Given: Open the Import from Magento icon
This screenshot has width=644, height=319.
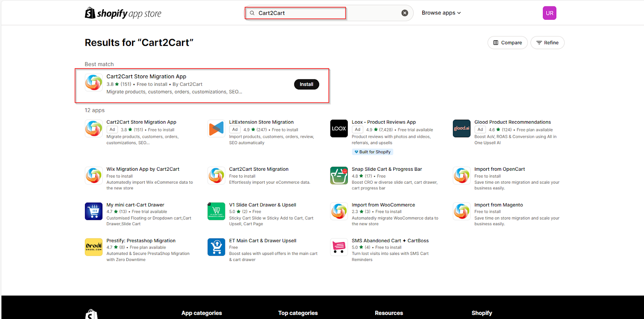Looking at the screenshot, I should (461, 211).
